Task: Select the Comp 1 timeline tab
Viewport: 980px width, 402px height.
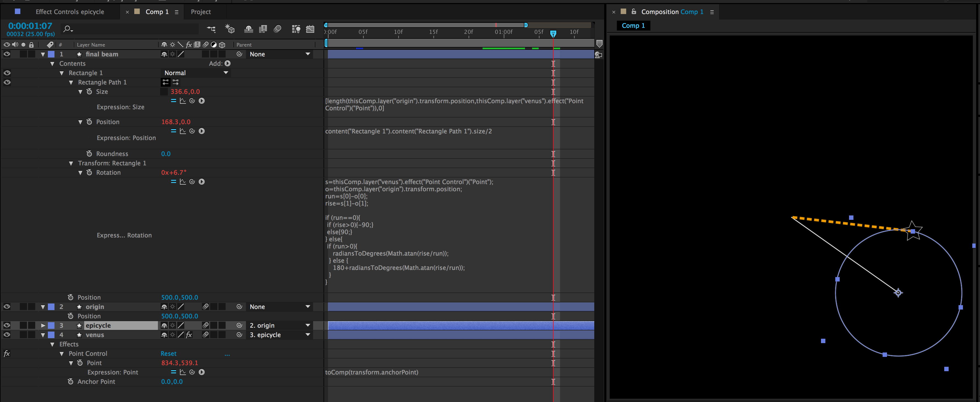Action: coord(157,12)
